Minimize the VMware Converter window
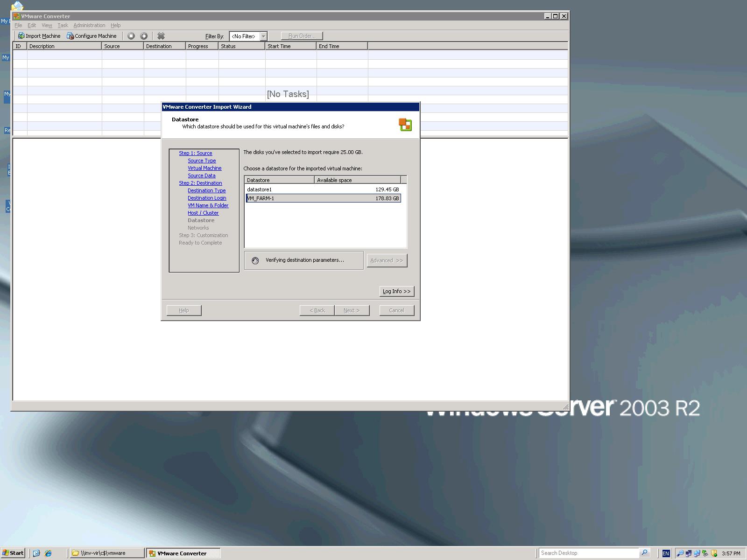This screenshot has height=560, width=747. pyautogui.click(x=548, y=16)
